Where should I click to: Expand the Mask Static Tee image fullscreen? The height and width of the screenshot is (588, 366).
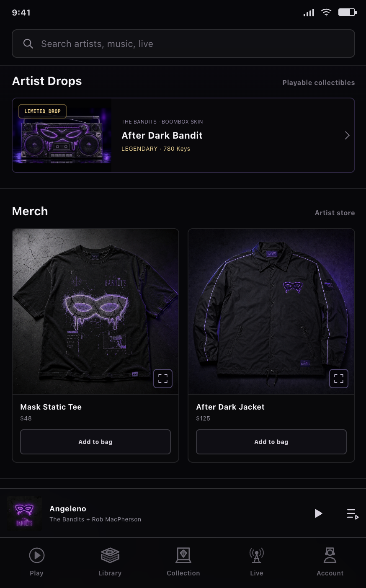[163, 379]
